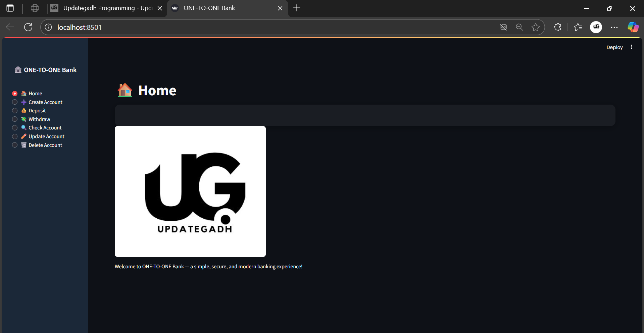Open tab actions menu icon
The image size is (644, 333).
[x=10, y=8]
